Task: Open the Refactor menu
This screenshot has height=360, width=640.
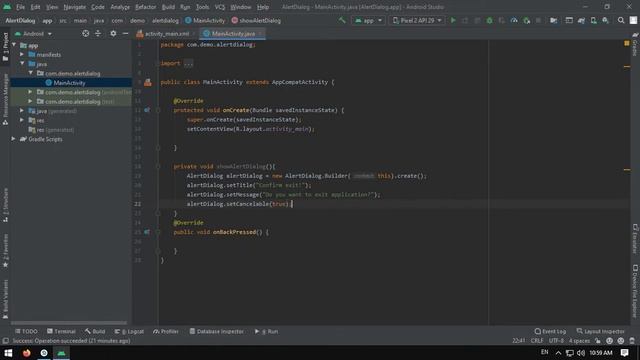Action: point(145,7)
